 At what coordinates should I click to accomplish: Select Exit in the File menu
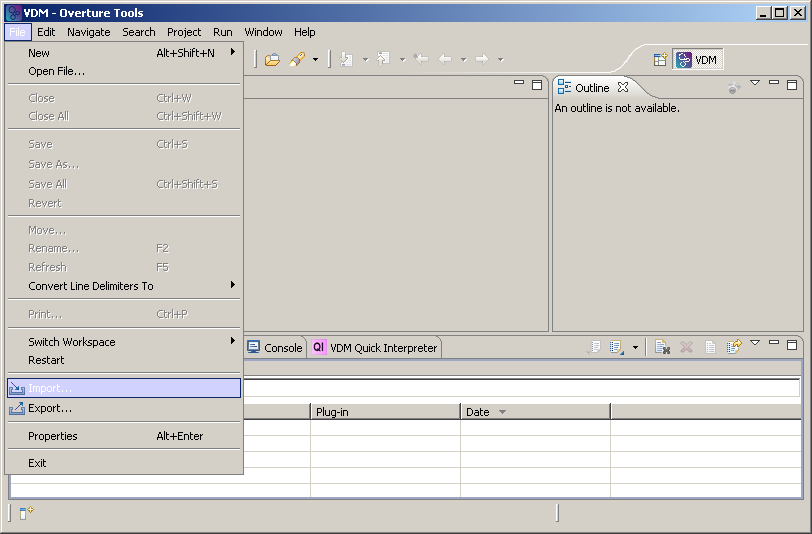point(124,463)
